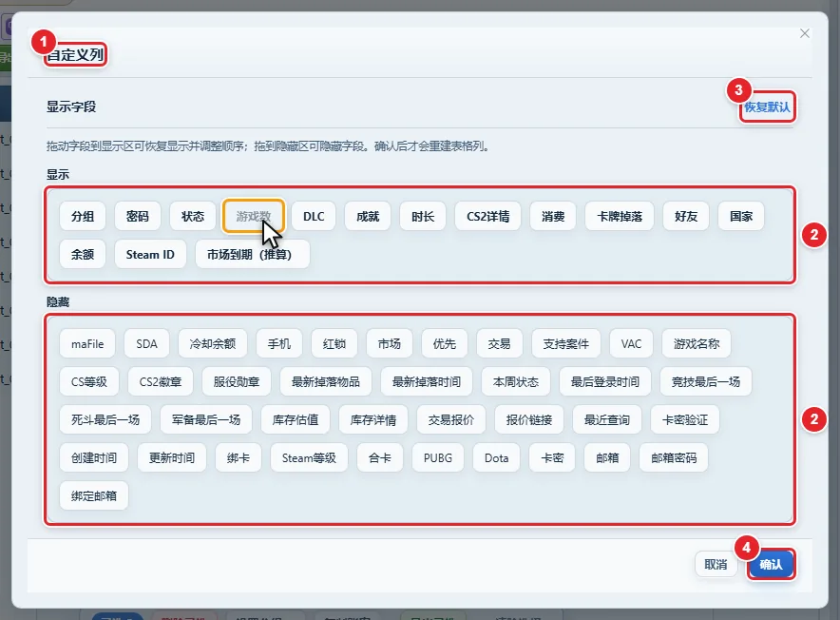Select the CS2详情 field chip
The height and width of the screenshot is (620, 840).
click(487, 216)
